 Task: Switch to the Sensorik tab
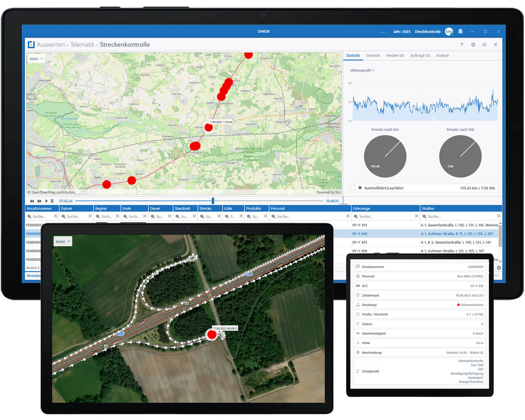point(373,56)
